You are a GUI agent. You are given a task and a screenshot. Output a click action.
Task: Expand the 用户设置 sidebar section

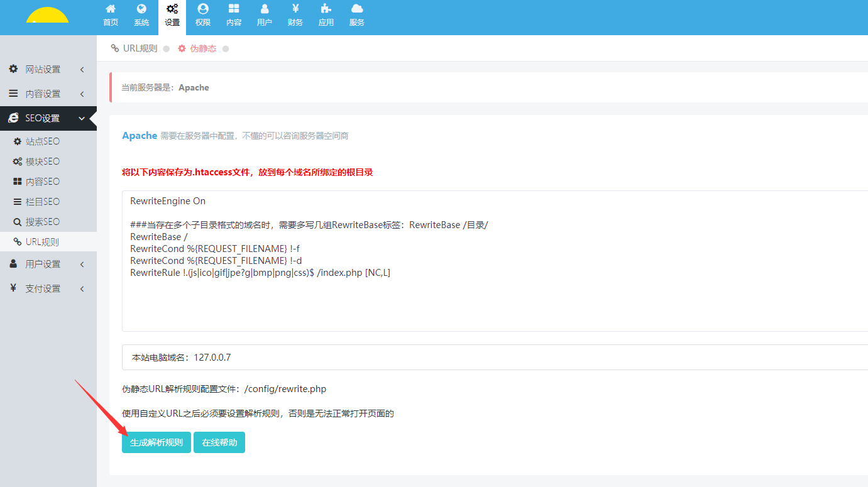pos(48,264)
